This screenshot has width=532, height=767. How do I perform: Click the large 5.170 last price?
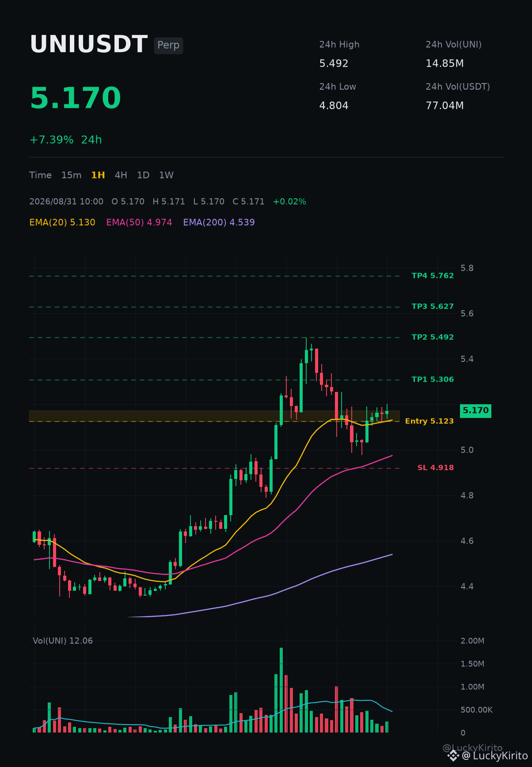[76, 98]
